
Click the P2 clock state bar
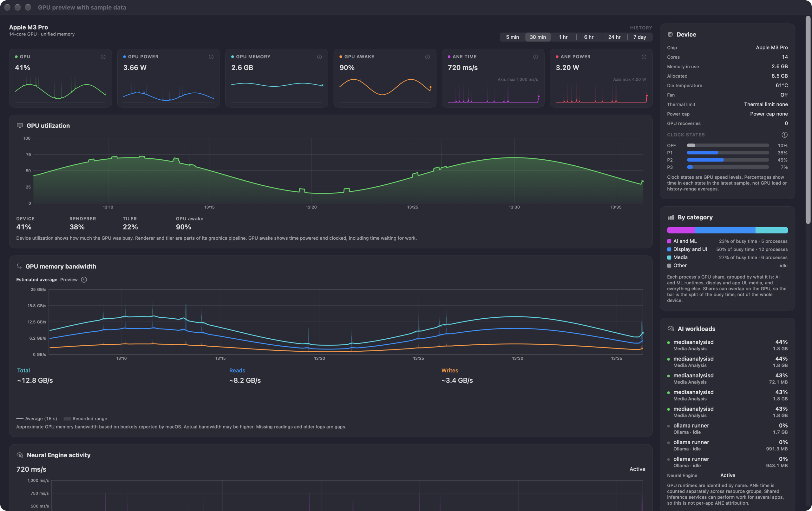click(728, 160)
